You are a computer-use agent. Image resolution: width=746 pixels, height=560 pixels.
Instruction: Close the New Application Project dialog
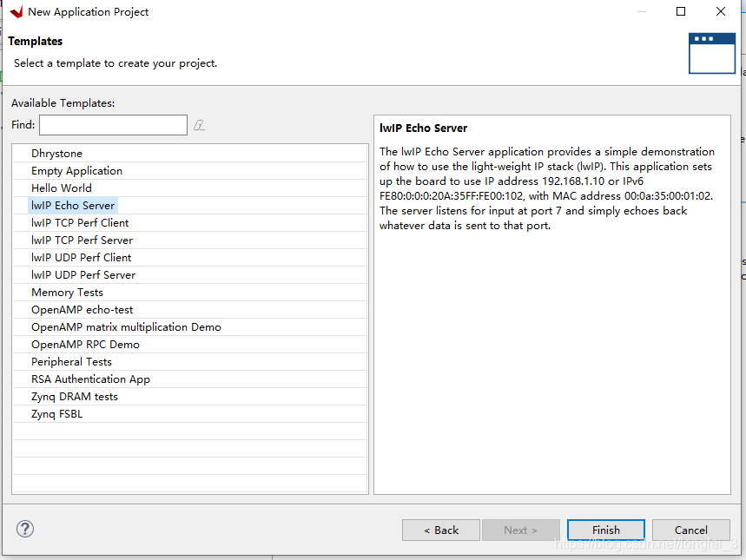pos(720,11)
